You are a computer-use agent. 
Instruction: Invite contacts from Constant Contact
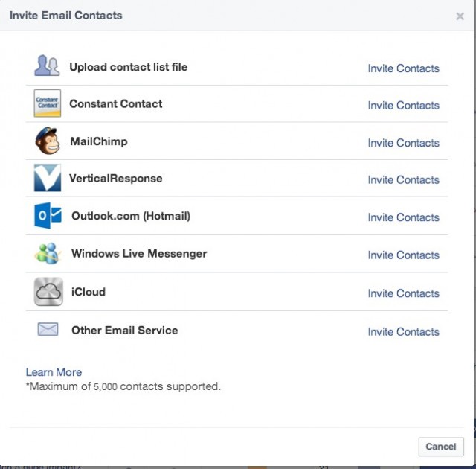point(403,106)
